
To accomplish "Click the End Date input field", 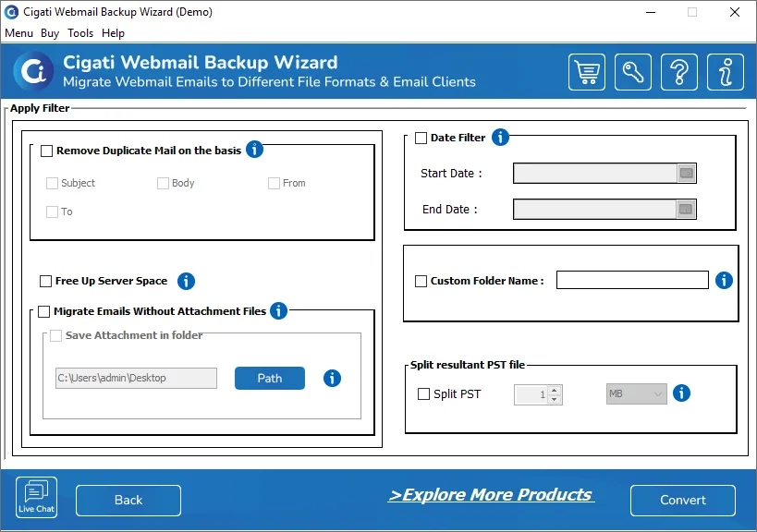I will pyautogui.click(x=595, y=210).
